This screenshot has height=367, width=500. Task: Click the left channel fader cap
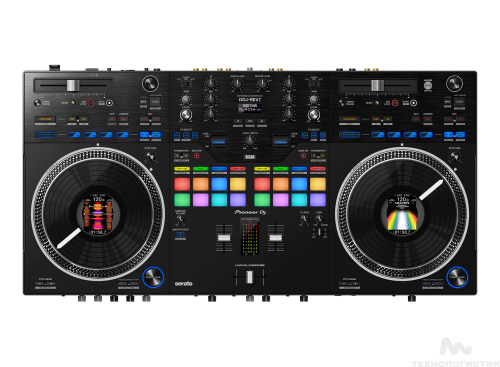(x=224, y=238)
